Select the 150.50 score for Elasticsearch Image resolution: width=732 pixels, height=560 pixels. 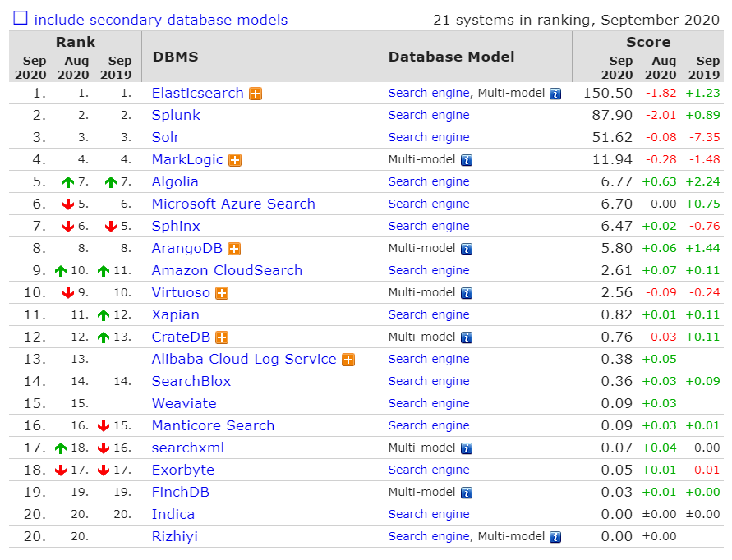608,93
